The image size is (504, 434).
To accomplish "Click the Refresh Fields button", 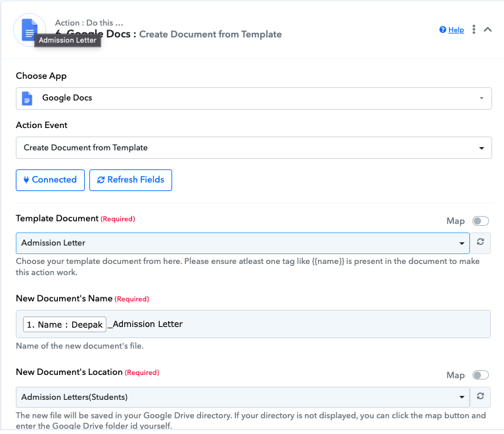I will (131, 180).
